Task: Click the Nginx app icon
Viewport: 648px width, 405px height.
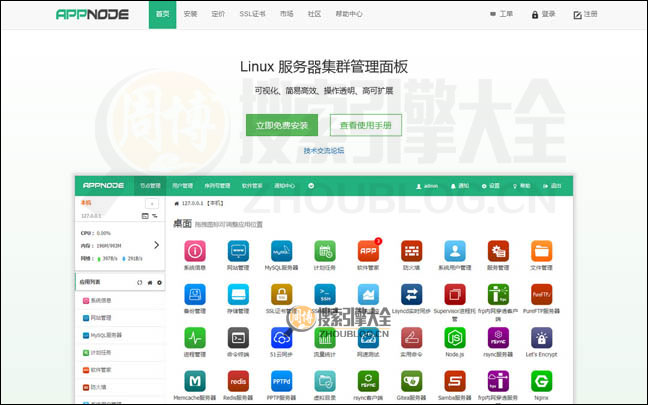Action: point(541,381)
